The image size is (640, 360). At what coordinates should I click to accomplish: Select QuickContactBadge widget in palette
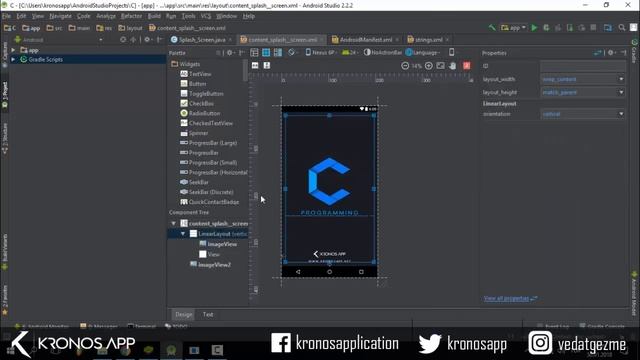(210, 202)
